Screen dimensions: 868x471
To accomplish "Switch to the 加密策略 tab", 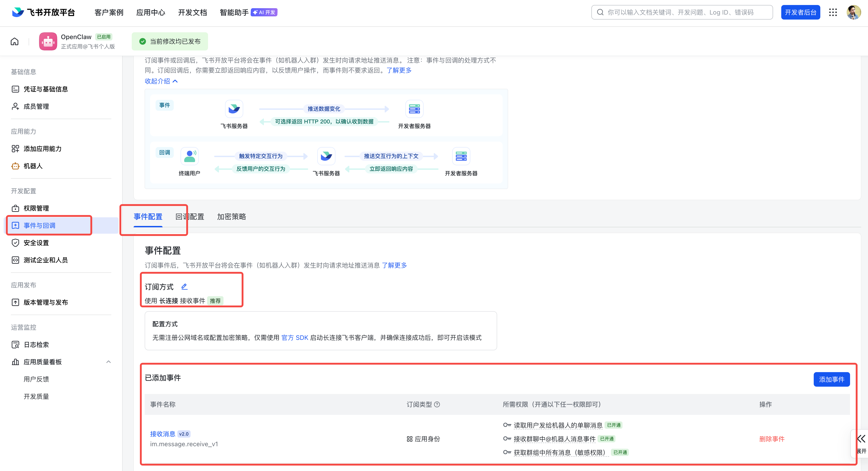I will coord(231,216).
